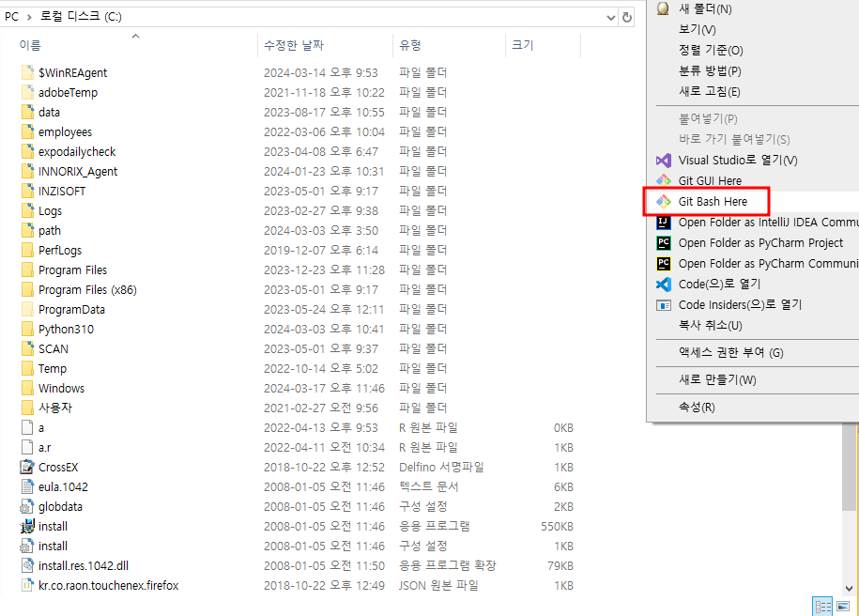Open the address bar history dropdown
This screenshot has height=616, width=859.
pyautogui.click(x=611, y=17)
